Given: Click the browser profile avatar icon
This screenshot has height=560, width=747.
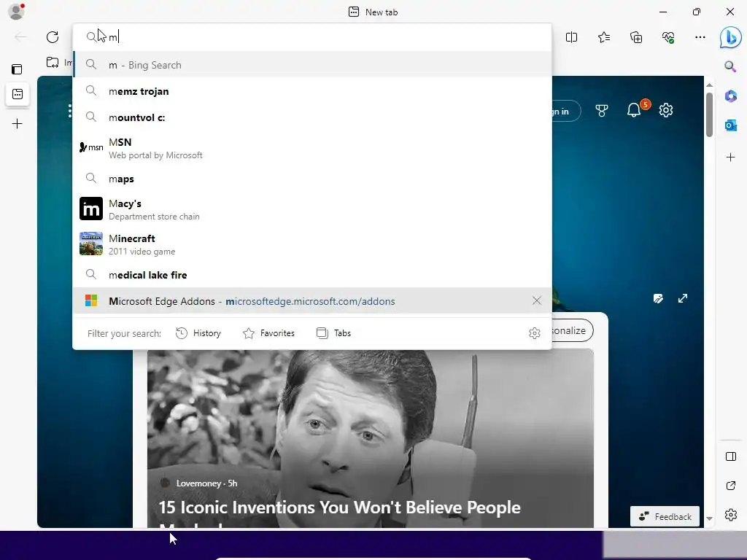Looking at the screenshot, I should [16, 12].
